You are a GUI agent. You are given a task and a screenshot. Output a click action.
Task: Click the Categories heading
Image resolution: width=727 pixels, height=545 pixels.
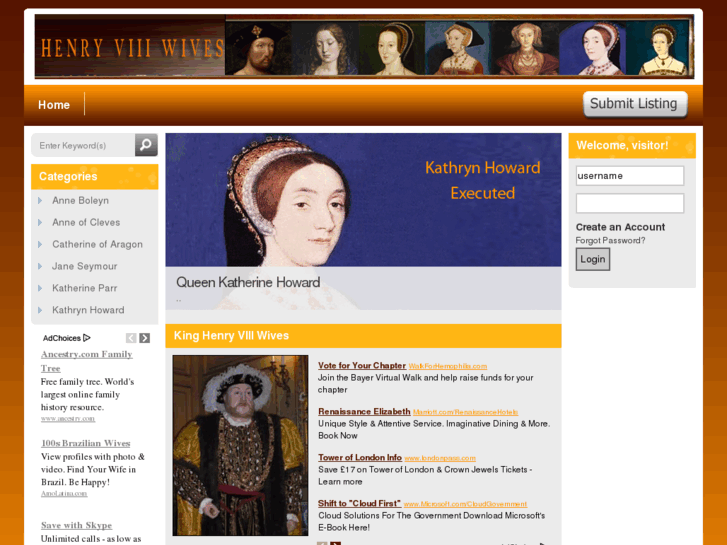tap(68, 176)
